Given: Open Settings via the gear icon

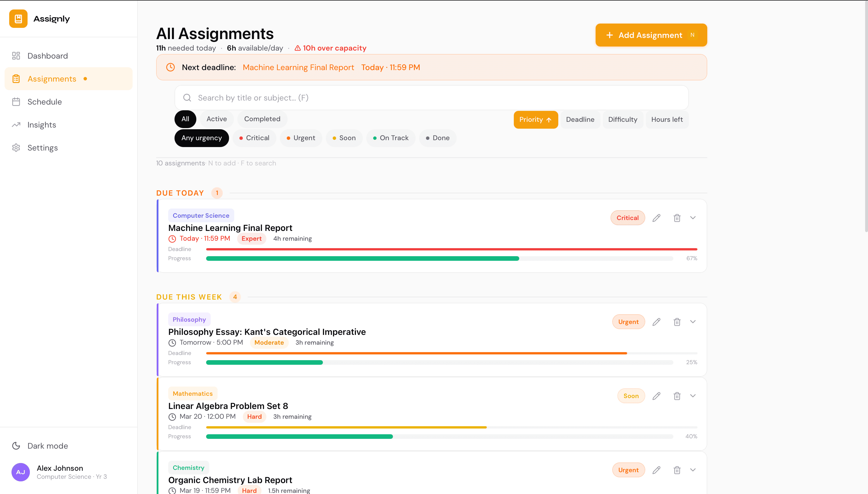Looking at the screenshot, I should click(16, 148).
